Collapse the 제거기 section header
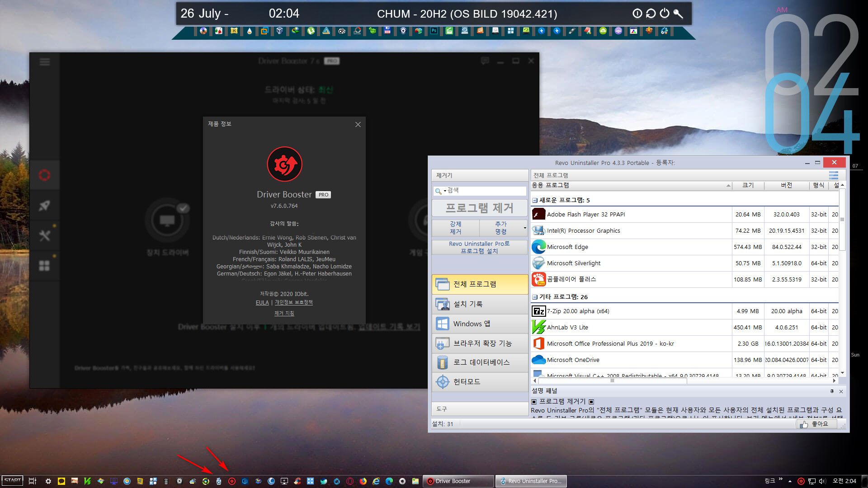The width and height of the screenshot is (868, 488). [x=480, y=175]
